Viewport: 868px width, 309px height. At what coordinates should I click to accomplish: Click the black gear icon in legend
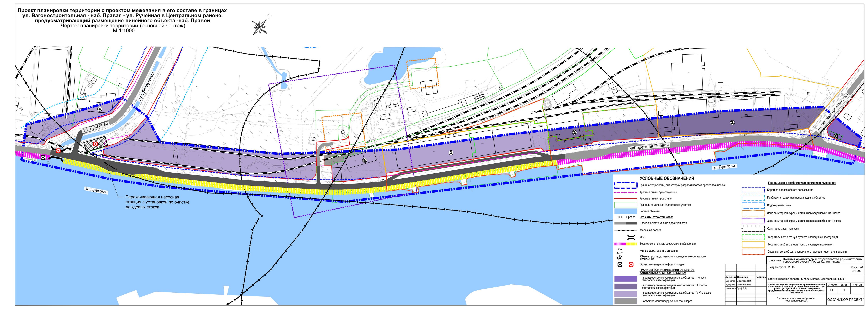pyautogui.click(x=620, y=265)
